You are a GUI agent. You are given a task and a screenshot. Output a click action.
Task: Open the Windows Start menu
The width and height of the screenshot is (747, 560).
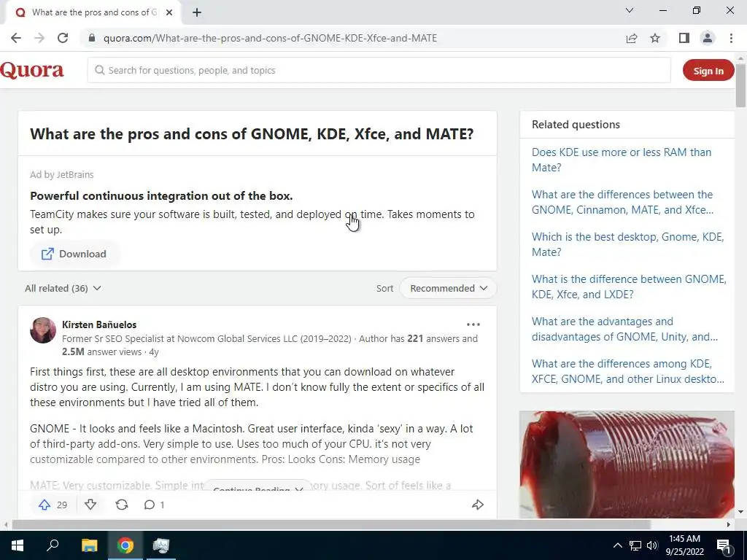click(18, 545)
